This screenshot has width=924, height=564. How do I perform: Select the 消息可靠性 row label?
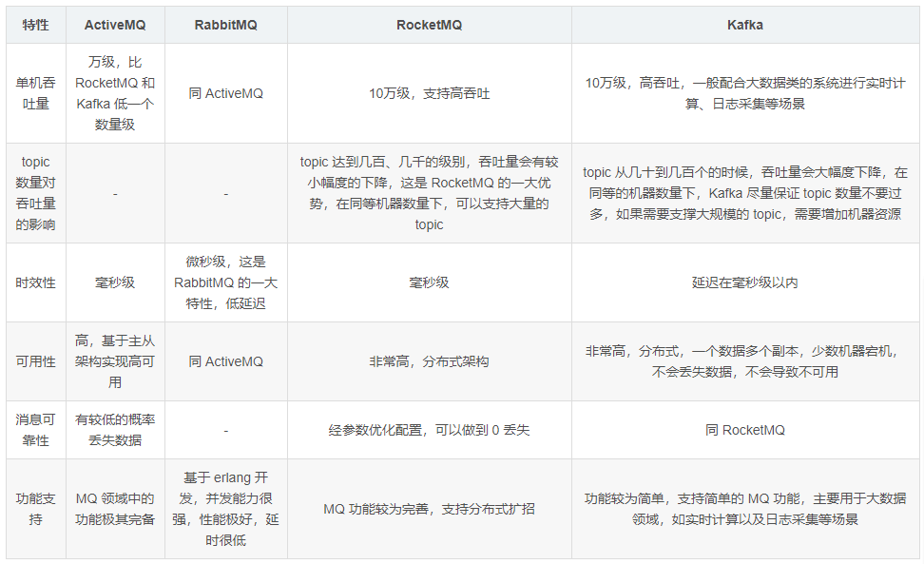click(x=35, y=430)
